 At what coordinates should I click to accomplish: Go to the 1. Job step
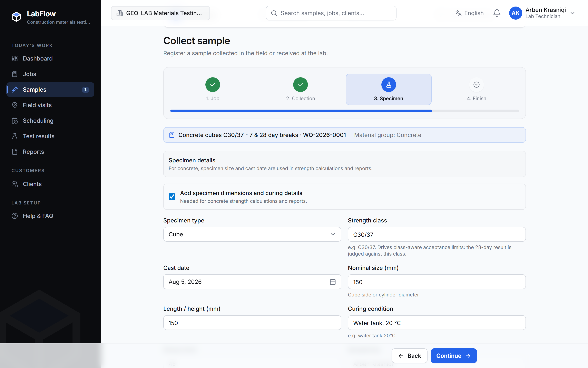point(213,89)
